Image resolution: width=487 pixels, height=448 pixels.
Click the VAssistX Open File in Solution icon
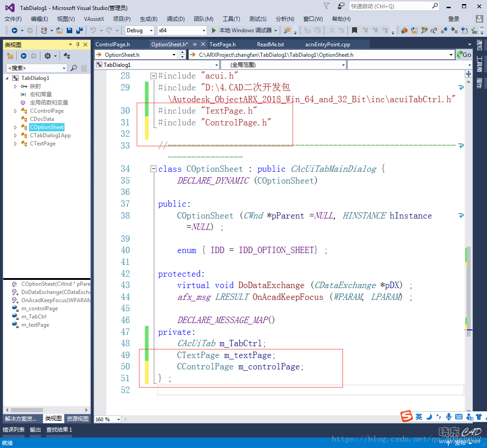point(414,30)
